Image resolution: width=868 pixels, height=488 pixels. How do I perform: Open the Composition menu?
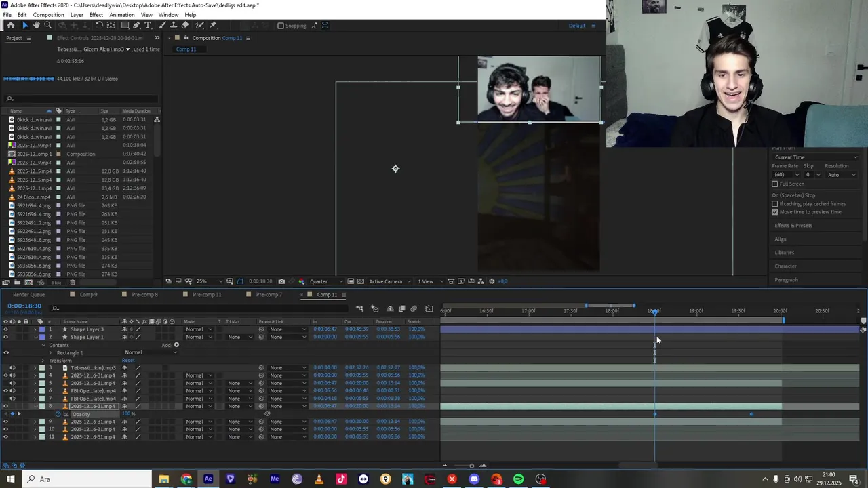coord(48,15)
